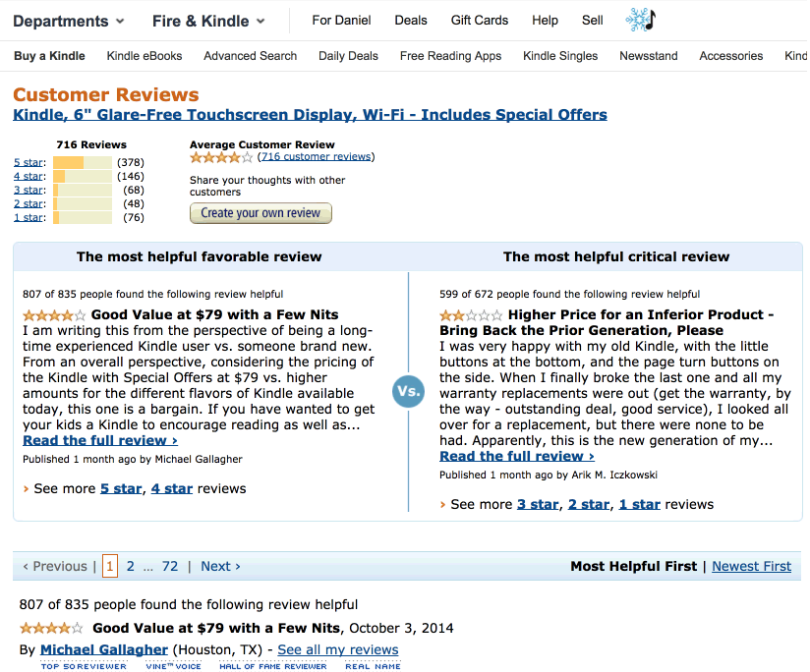
Task: Select Gift Cards in top navigation
Action: 480,20
